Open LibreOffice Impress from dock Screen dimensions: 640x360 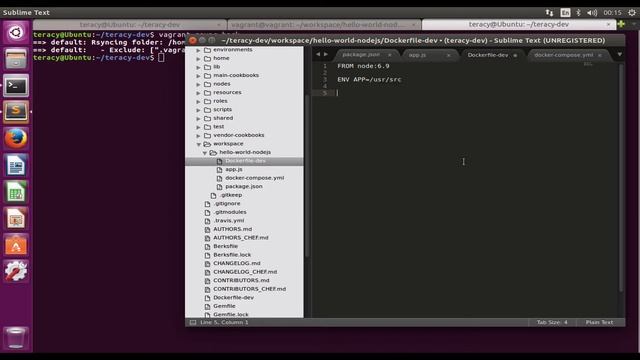(x=16, y=219)
